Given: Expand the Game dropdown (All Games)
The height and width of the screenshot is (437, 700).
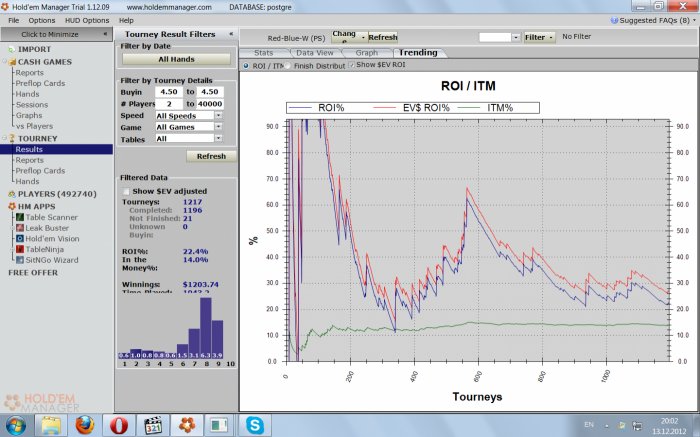Looking at the screenshot, I should pyautogui.click(x=218, y=127).
